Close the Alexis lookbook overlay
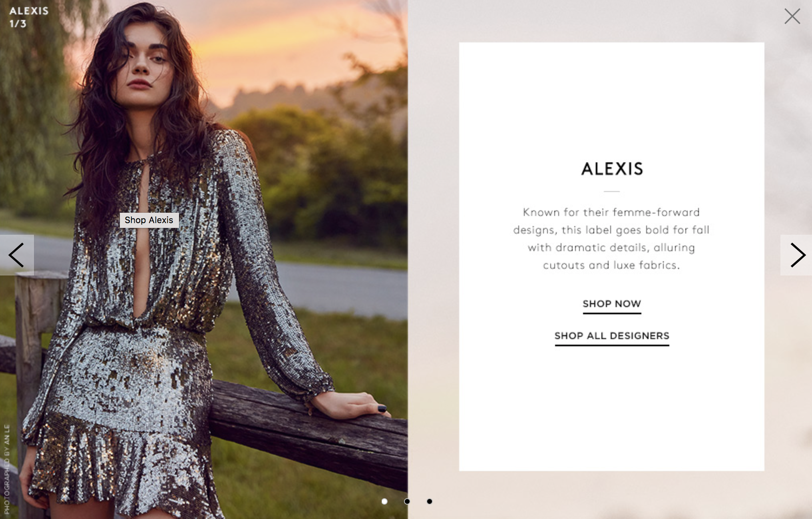812x519 pixels. (792, 16)
